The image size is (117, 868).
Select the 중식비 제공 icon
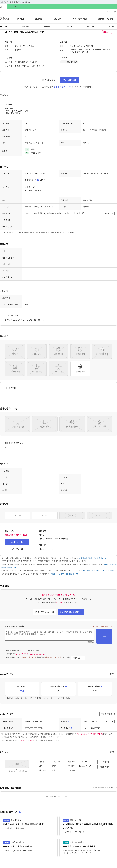point(80,369)
